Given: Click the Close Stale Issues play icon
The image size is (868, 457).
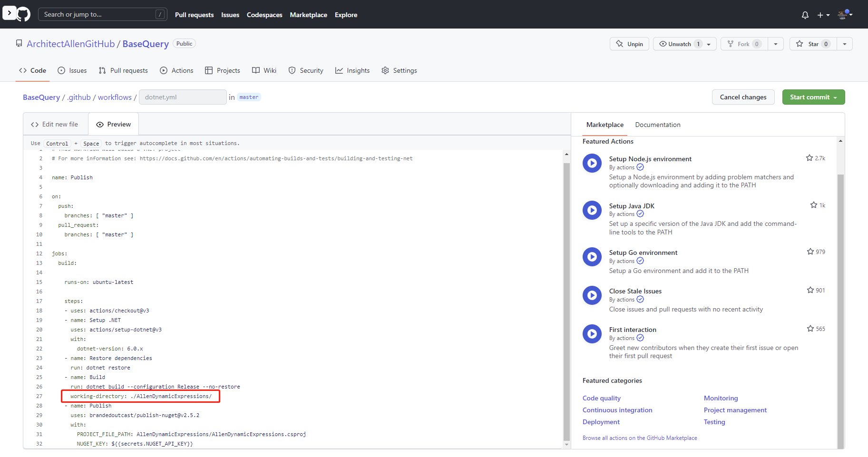Looking at the screenshot, I should point(592,295).
